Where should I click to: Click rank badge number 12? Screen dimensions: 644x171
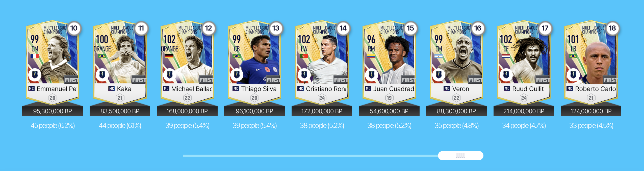click(x=208, y=28)
